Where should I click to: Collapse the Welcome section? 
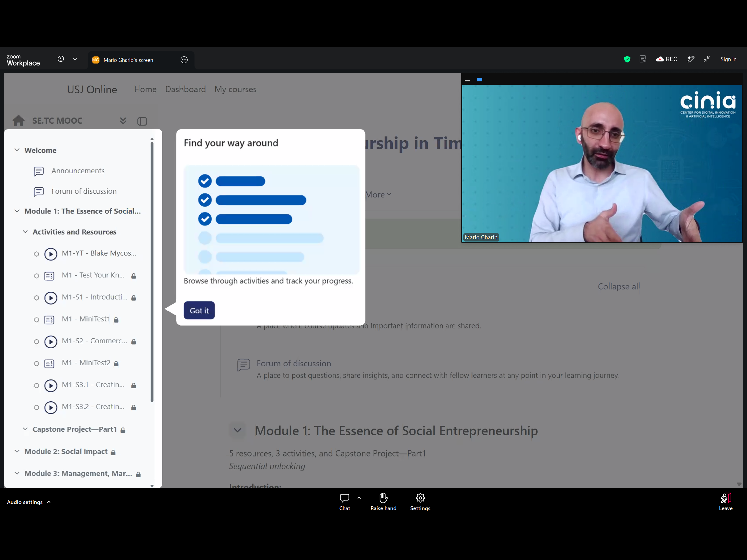(17, 150)
